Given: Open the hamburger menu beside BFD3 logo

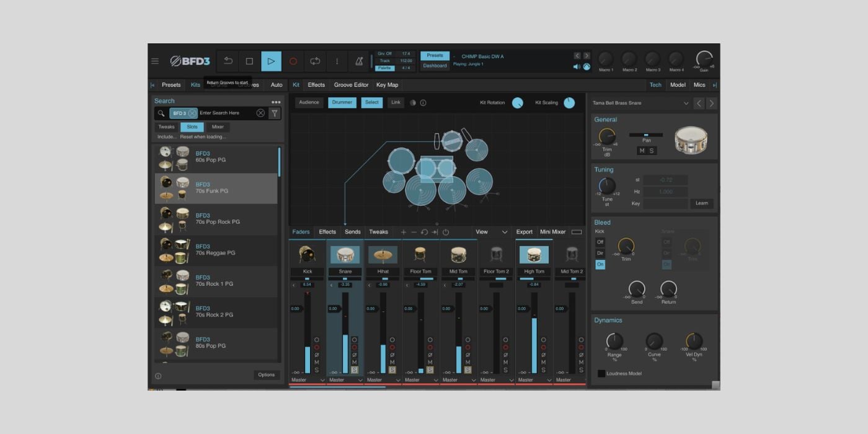Looking at the screenshot, I should click(155, 61).
